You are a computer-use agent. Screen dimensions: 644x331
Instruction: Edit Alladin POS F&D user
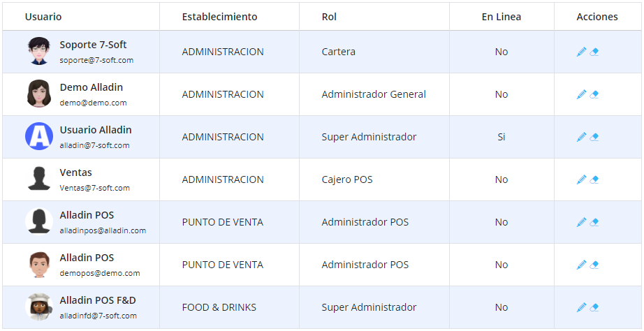click(x=581, y=307)
